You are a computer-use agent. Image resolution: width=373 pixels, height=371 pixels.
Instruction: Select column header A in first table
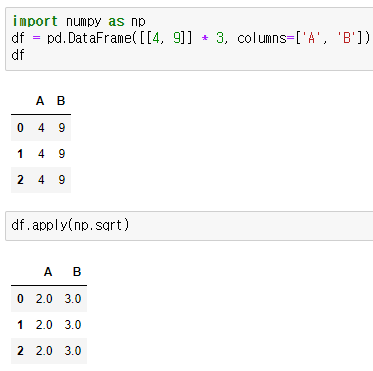point(40,101)
